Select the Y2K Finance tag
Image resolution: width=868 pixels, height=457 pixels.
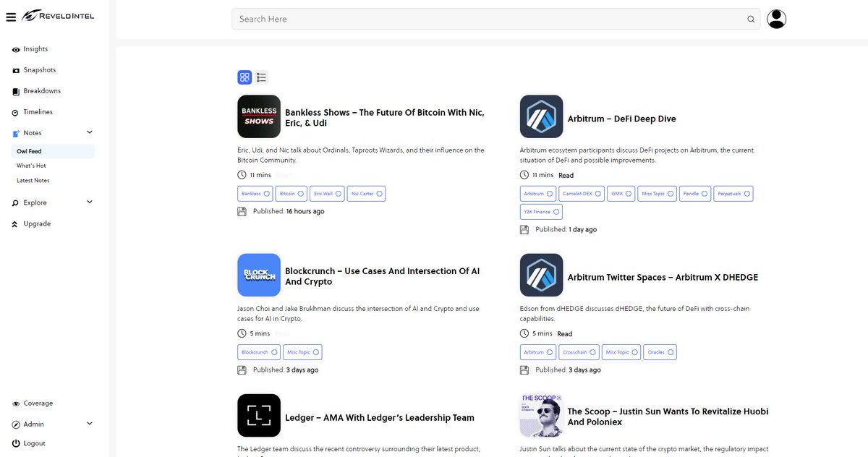tap(541, 212)
